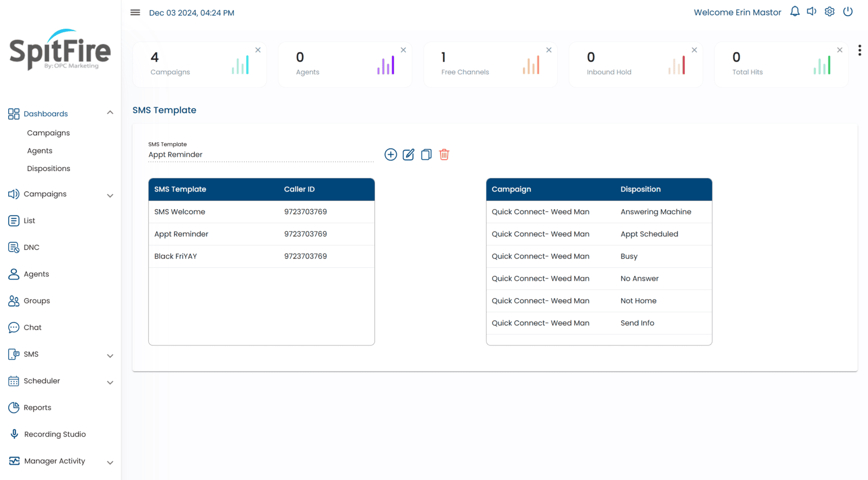Open Dispositions under Dashboards
Screen dimensions: 868x480
click(49, 169)
